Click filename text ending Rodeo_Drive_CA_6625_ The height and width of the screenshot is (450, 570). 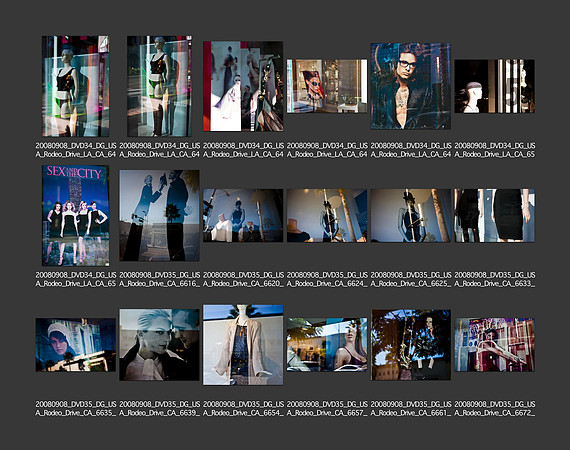411,279
